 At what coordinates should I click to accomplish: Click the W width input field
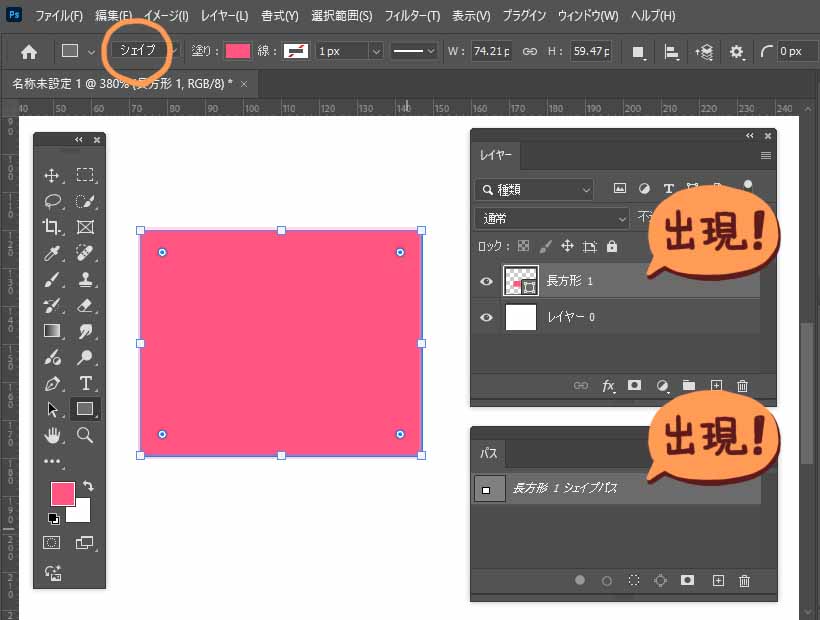point(492,51)
